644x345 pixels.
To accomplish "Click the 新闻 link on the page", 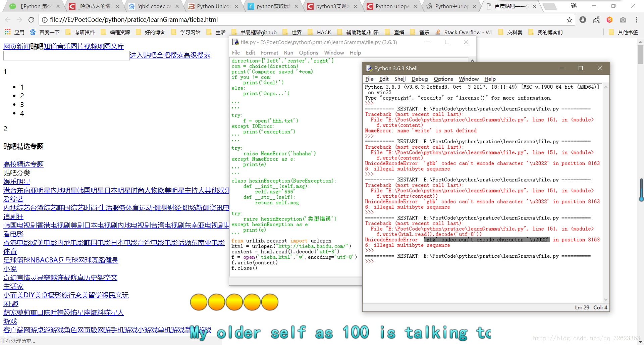I will tap(23, 46).
